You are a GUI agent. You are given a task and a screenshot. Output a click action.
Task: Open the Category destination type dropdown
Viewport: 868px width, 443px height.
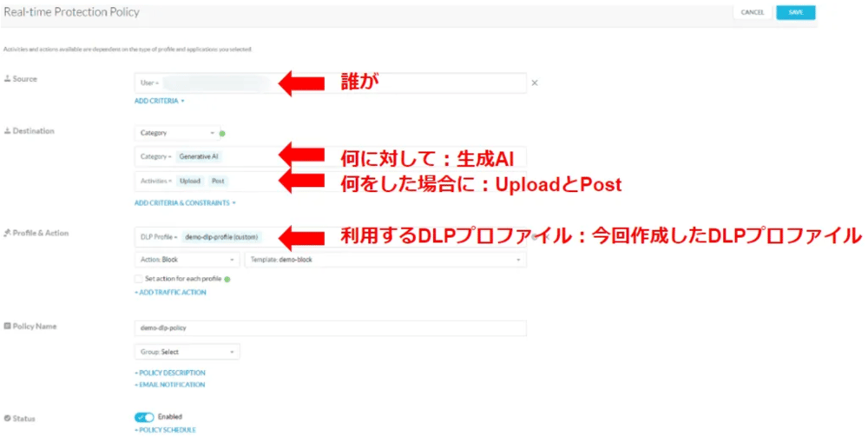coord(176,133)
